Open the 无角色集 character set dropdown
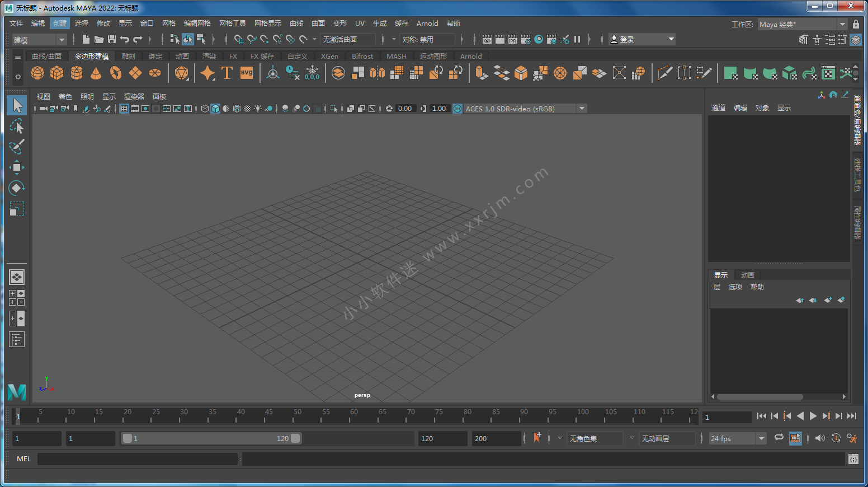868x487 pixels. [595, 438]
